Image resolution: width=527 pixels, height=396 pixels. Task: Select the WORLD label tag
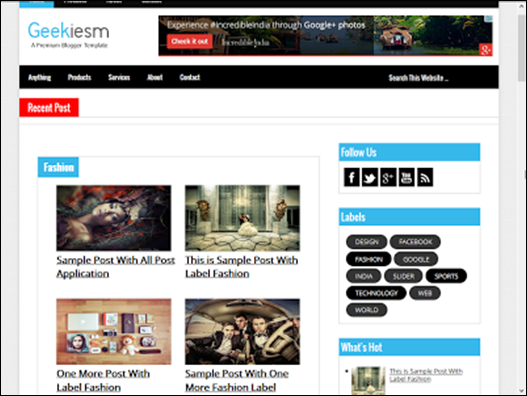(366, 310)
